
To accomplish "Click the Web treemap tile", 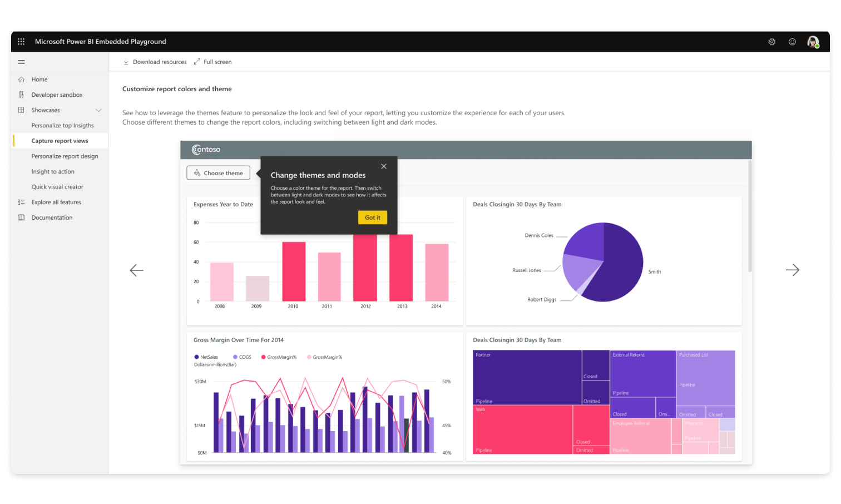I will point(522,429).
